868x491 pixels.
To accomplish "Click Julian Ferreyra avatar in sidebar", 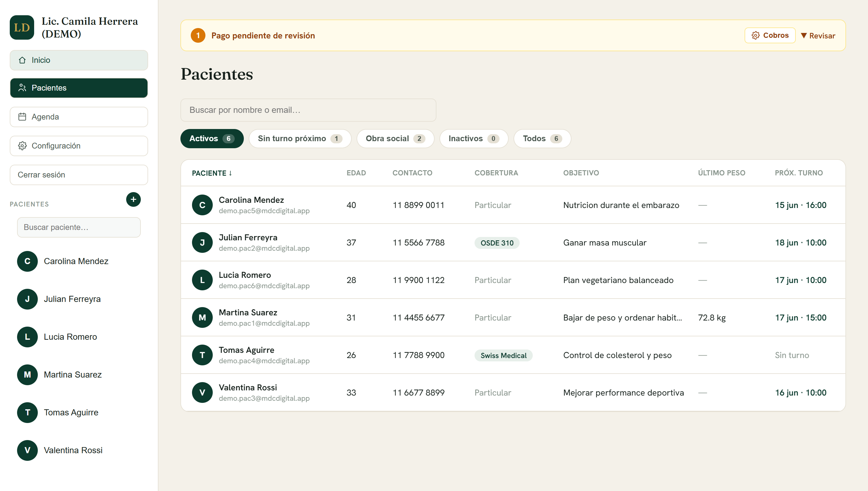I will click(27, 299).
